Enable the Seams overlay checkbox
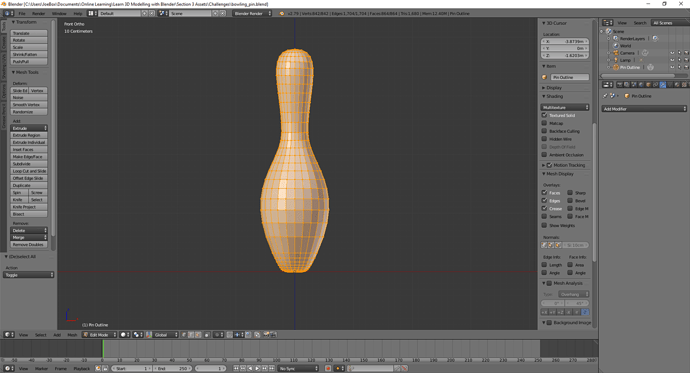The height and width of the screenshot is (373, 690). (x=544, y=216)
